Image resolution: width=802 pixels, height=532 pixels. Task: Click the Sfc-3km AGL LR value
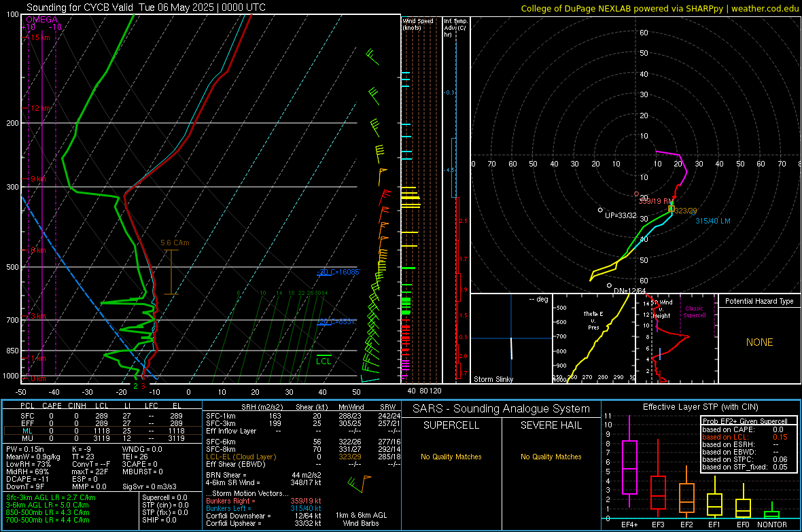coord(51,497)
